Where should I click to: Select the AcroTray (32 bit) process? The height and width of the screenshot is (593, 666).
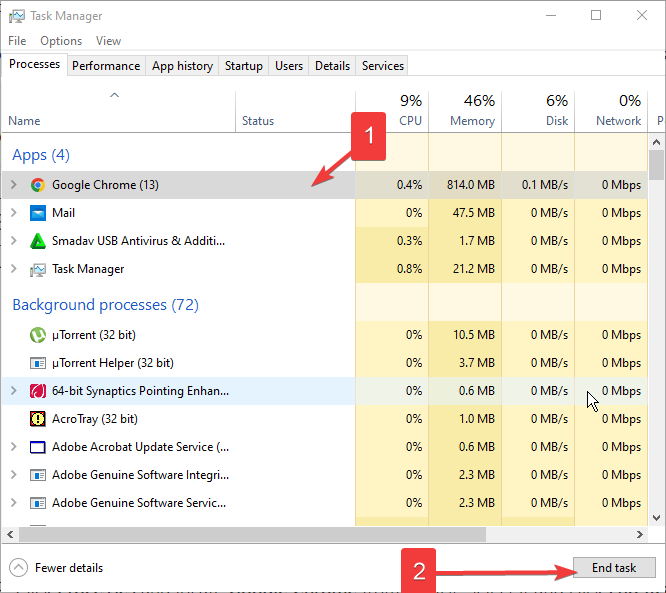325,419
